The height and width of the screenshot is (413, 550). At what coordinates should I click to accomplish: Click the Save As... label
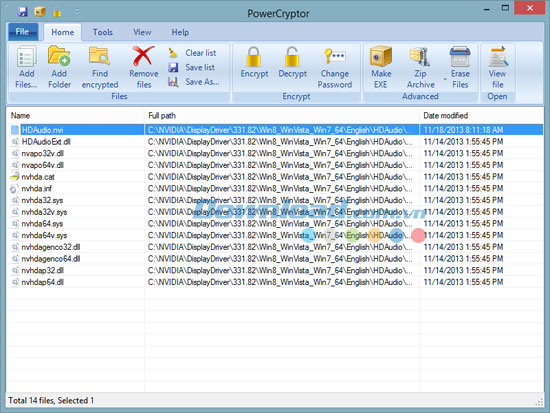point(202,82)
